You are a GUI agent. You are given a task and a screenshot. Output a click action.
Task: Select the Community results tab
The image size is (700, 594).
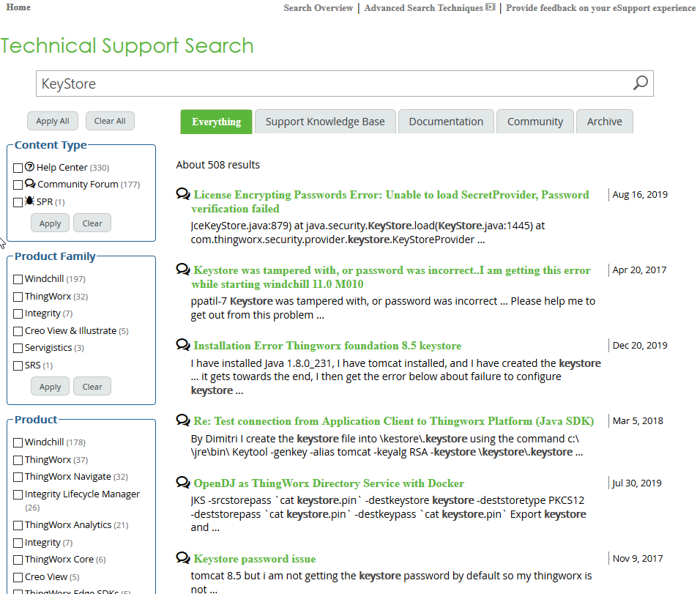[535, 121]
